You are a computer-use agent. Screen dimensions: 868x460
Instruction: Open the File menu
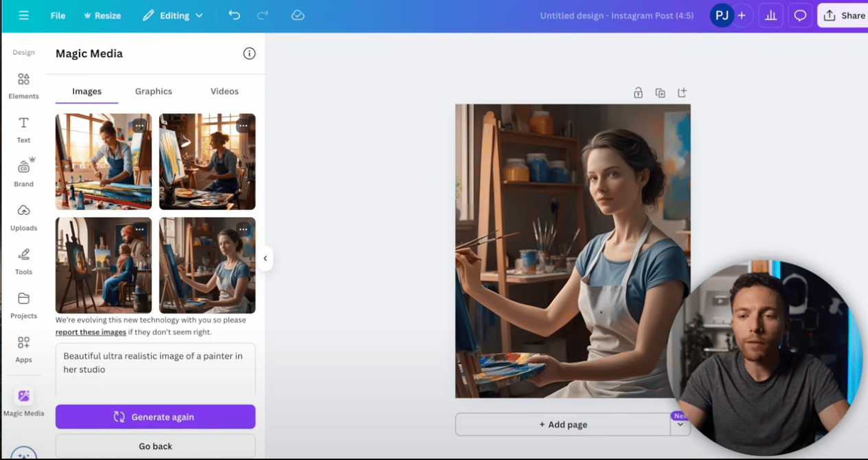click(x=58, y=15)
